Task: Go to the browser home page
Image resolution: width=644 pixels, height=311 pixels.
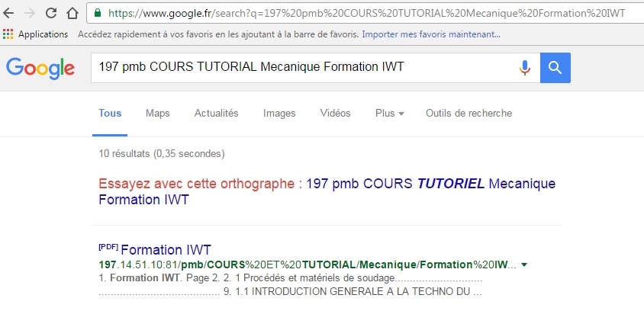Action: [x=71, y=13]
